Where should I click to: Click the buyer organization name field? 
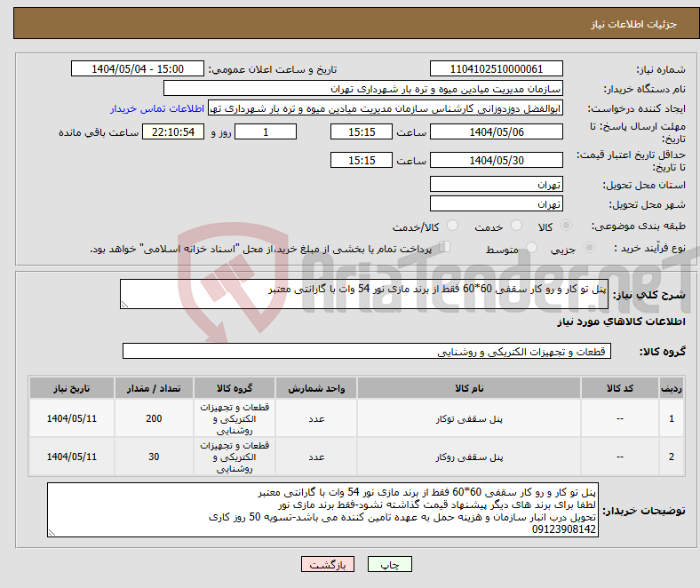pyautogui.click(x=363, y=89)
